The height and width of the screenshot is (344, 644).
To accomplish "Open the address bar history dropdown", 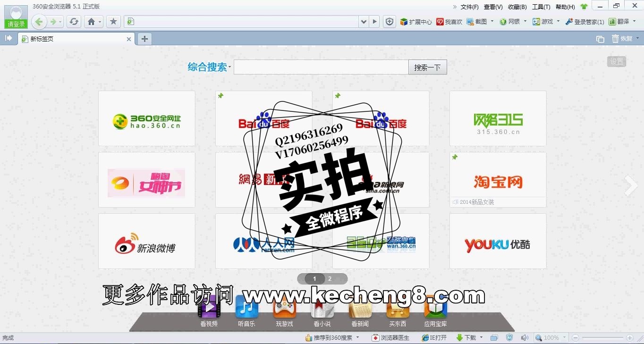I will pos(364,22).
